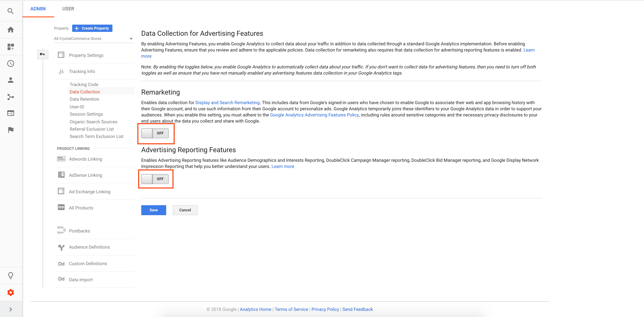644x317 pixels.
Task: Open Customization dashboards icon
Action: tap(11, 47)
